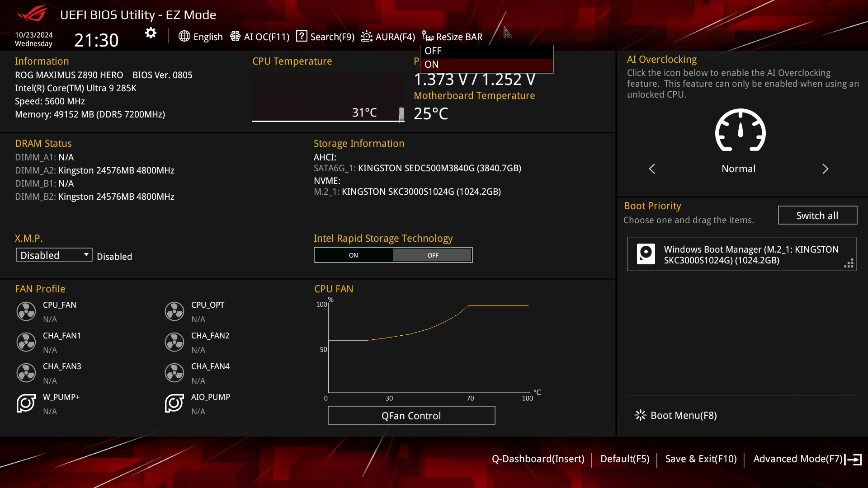Open the BIOS settings gear icon
The height and width of the screenshot is (488, 868).
150,33
